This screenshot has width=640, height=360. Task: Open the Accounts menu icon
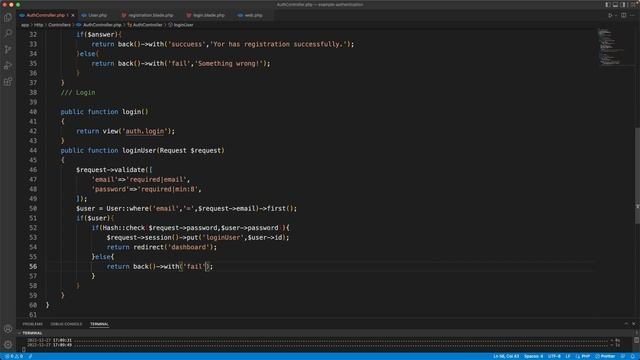[8, 329]
